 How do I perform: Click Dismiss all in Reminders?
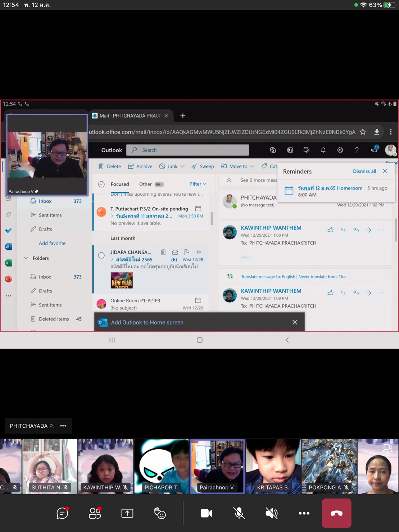[364, 171]
